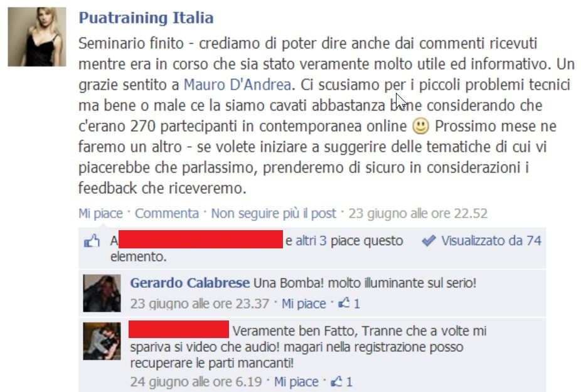The width and height of the screenshot is (581, 392).
Task: Open the post timestamp 23 giugno alle ore 22.52
Action: (x=418, y=213)
